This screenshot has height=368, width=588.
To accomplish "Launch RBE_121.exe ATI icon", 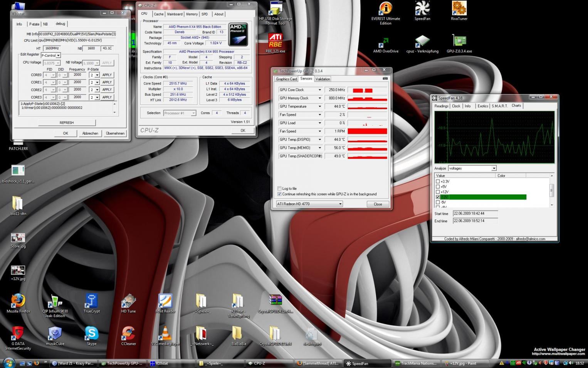I will 276,43.
